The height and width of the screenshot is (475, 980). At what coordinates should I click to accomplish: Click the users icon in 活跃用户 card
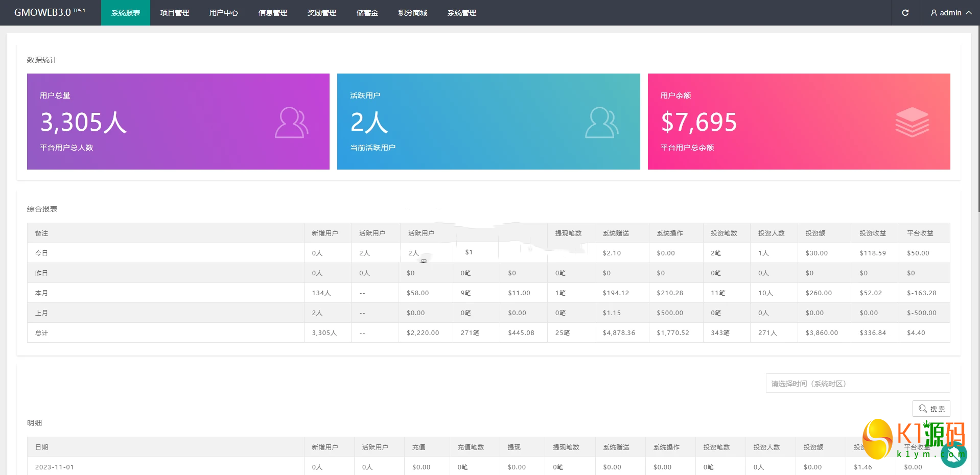(601, 123)
